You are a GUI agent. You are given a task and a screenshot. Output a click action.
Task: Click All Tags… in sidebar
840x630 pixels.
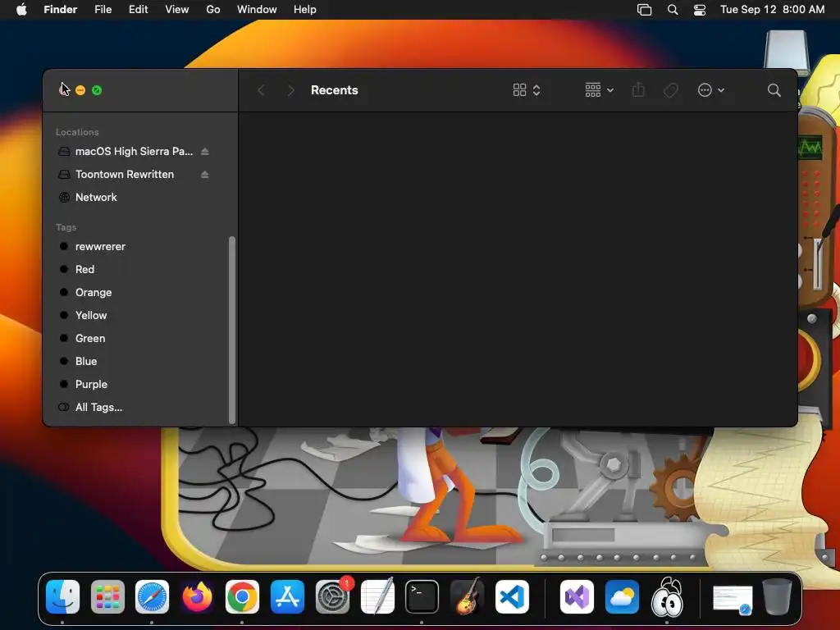coord(134,408)
